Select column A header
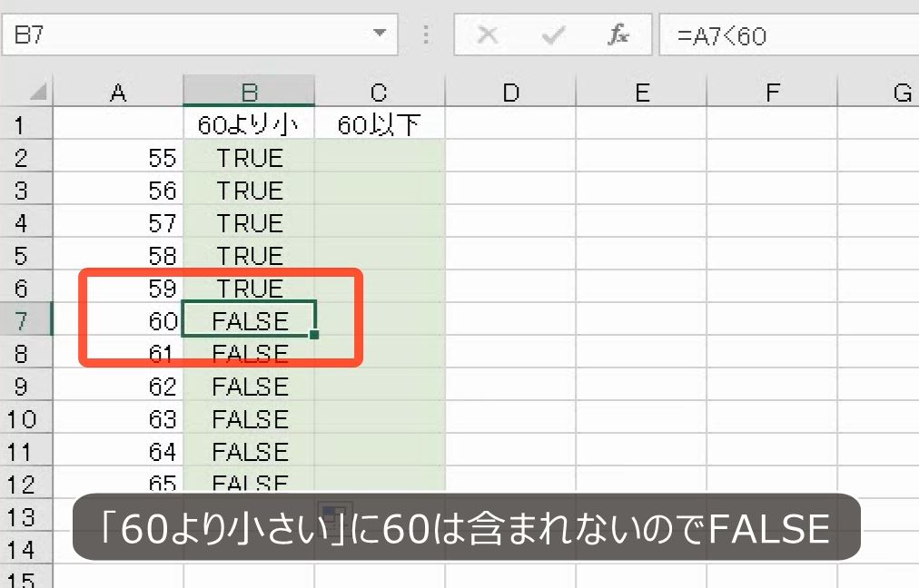Viewport: 919px width, 588px height. [118, 92]
